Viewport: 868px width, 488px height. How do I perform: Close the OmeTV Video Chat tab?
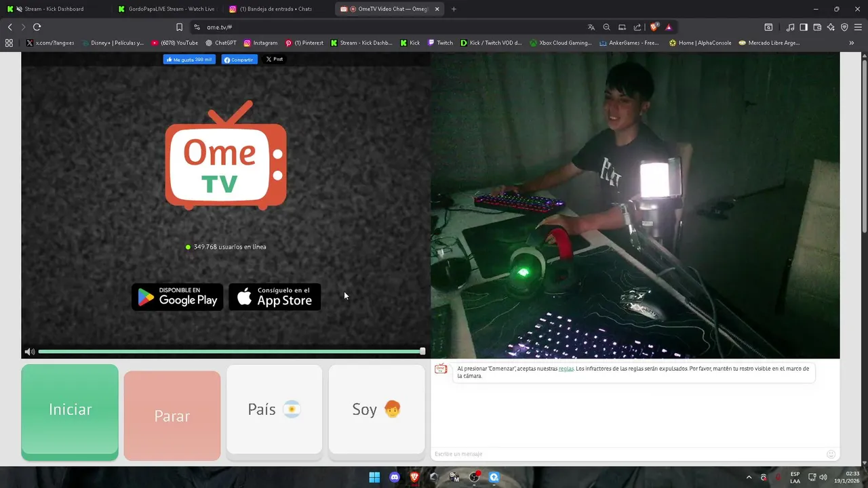pos(437,9)
